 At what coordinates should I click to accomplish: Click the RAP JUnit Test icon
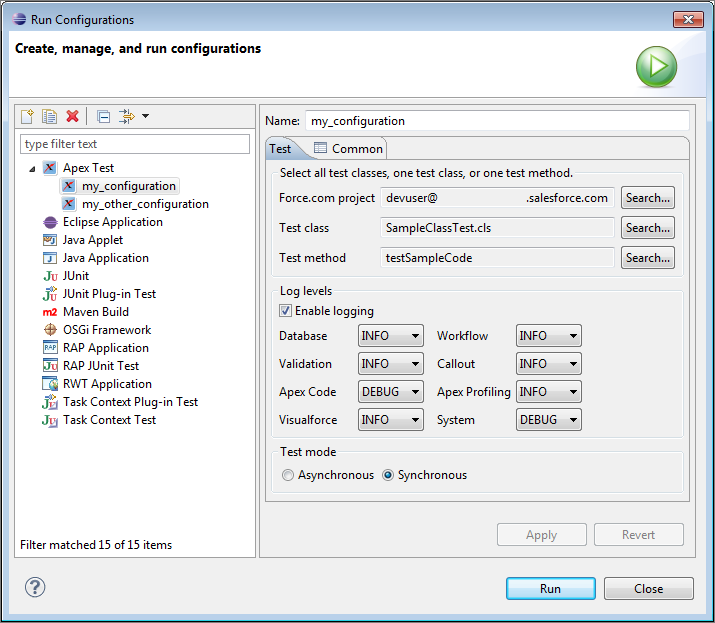(x=50, y=366)
